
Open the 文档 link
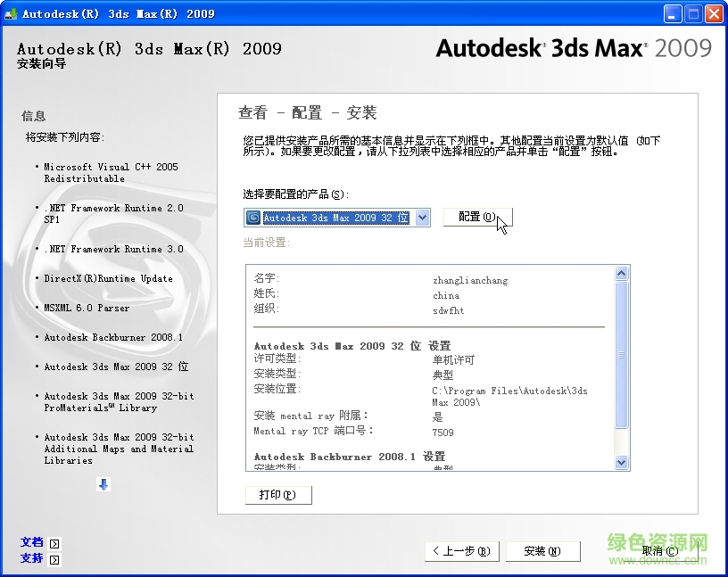[32, 541]
